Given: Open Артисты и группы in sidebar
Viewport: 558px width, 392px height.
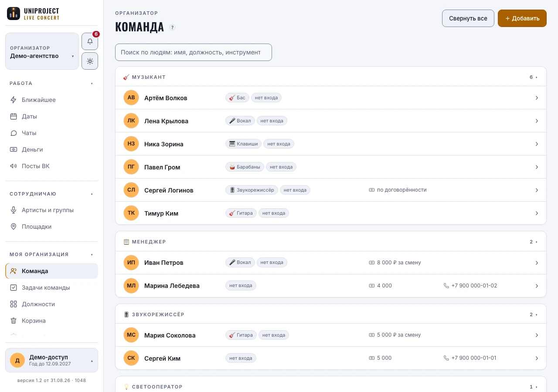Looking at the screenshot, I should [51, 210].
